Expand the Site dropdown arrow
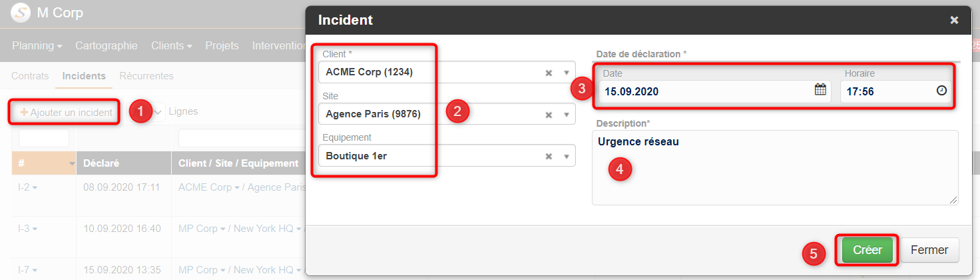This screenshot has width=980, height=280. (567, 115)
